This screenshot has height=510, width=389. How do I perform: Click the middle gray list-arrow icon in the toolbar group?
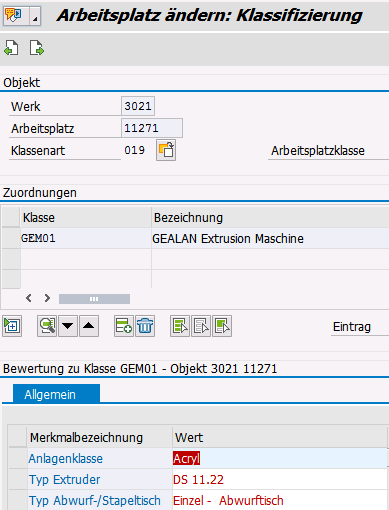click(x=201, y=326)
